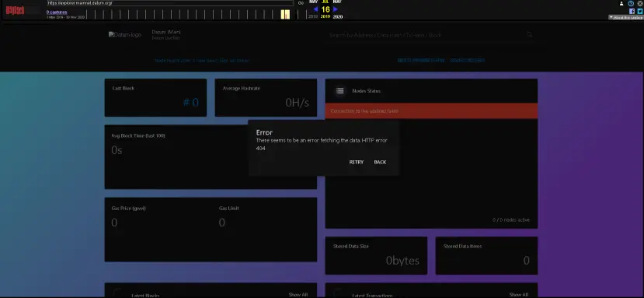Image resolution: width=644 pixels, height=298 pixels.
Task: Jump to year 2020 in timeline
Action: click(338, 17)
